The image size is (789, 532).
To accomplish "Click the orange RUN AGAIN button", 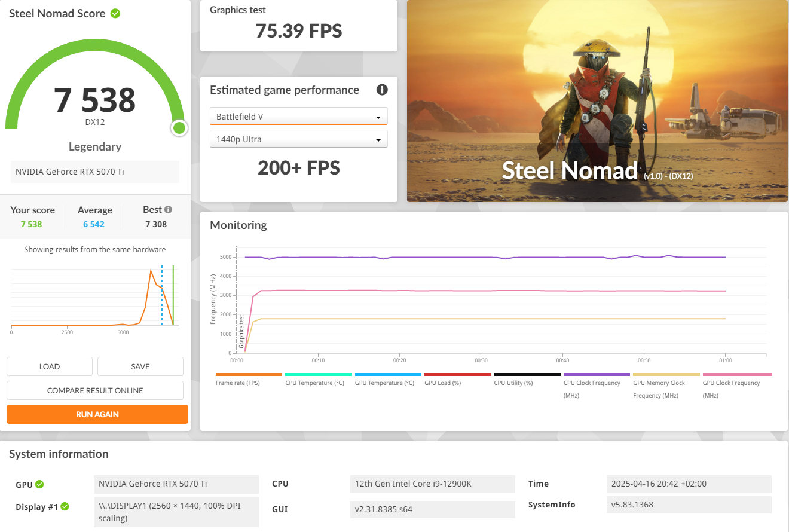I will 97,414.
